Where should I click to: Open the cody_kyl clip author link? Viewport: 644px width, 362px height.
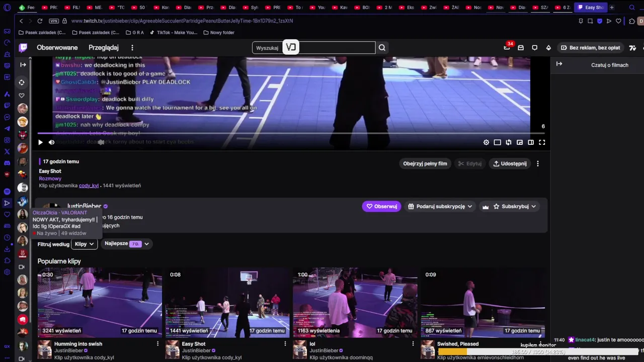tap(89, 186)
